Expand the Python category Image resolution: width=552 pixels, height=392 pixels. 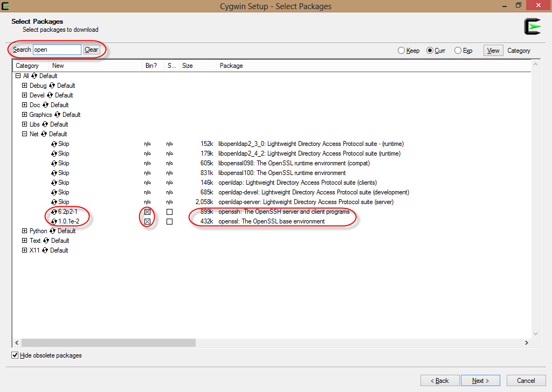click(x=24, y=230)
